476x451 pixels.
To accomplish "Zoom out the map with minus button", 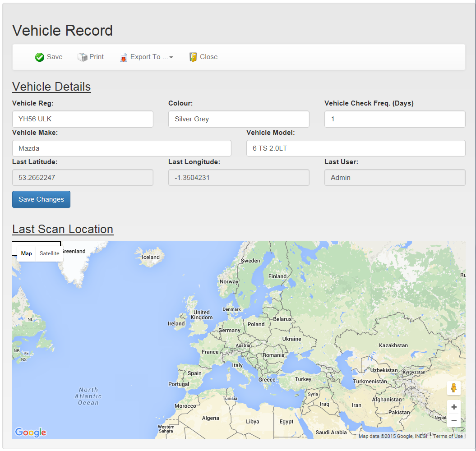I will (x=454, y=420).
